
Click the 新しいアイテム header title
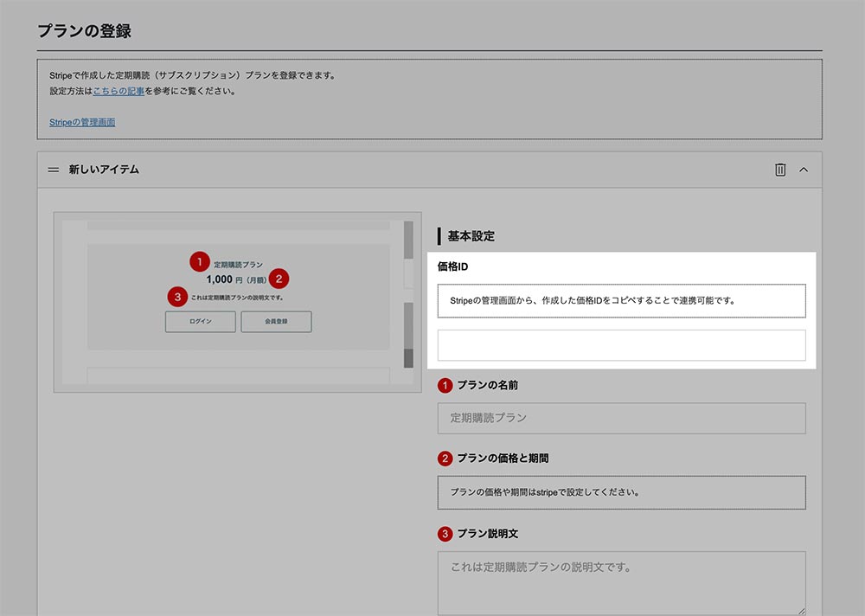point(104,170)
